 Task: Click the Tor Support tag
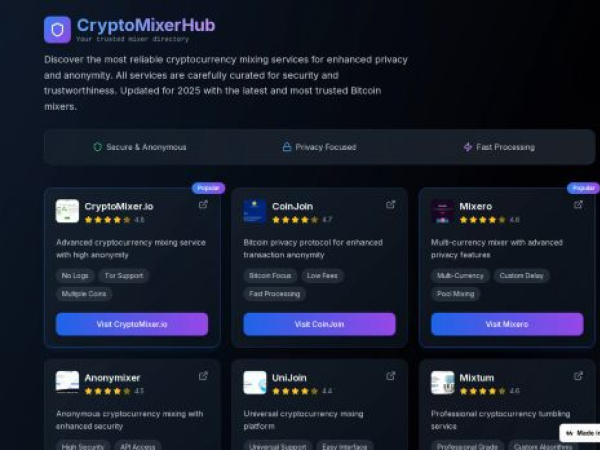coord(125,275)
